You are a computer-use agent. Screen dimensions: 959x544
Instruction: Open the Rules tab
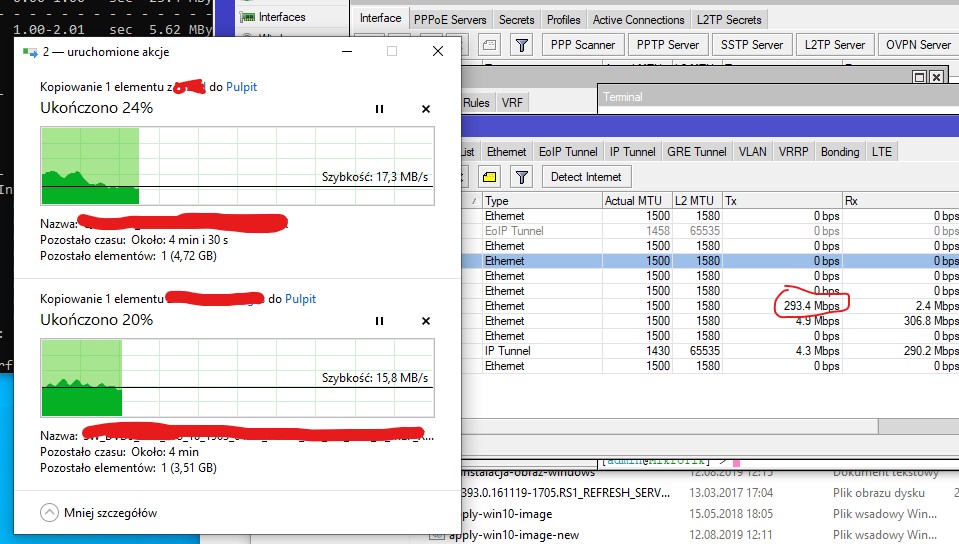coord(476,103)
